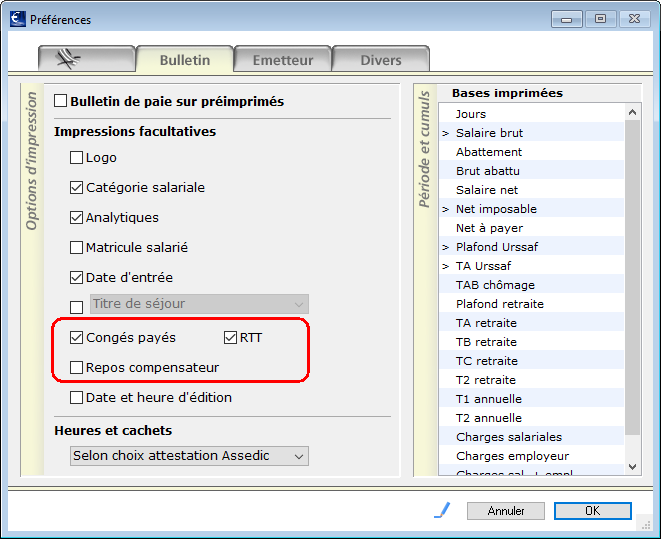Open the deck chair icon tab
Image resolution: width=661 pixels, height=539 pixels.
[x=86, y=59]
